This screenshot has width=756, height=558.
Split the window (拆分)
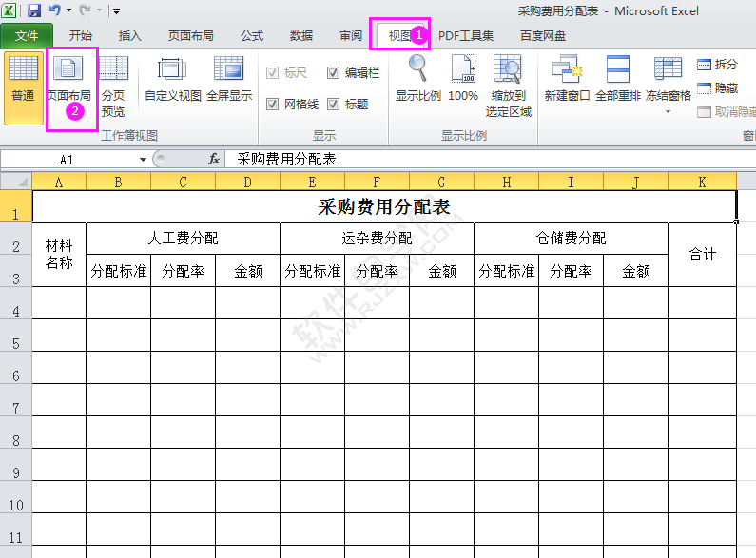[x=717, y=64]
